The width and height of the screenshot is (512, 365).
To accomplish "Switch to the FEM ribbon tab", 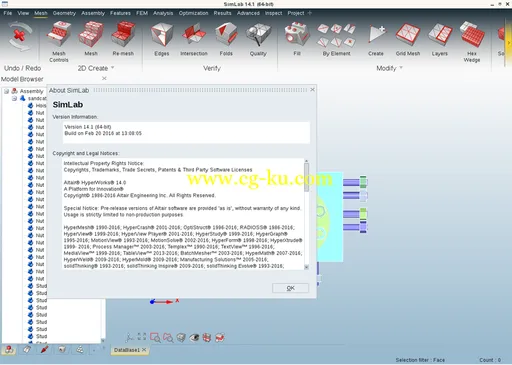I will coord(142,13).
